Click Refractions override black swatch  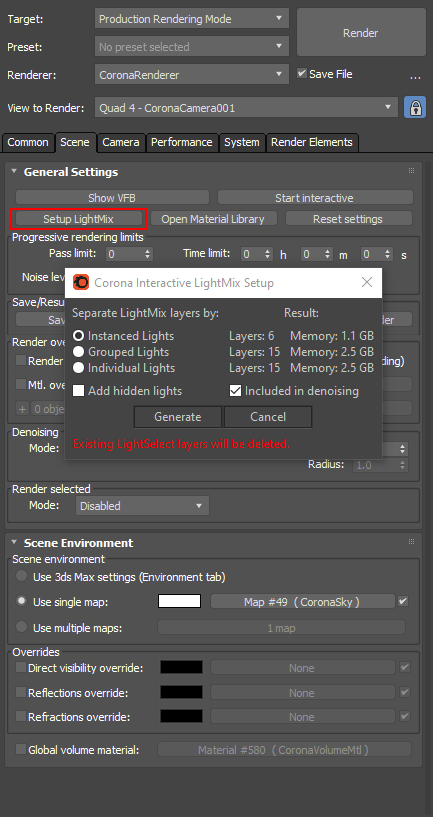(x=181, y=716)
